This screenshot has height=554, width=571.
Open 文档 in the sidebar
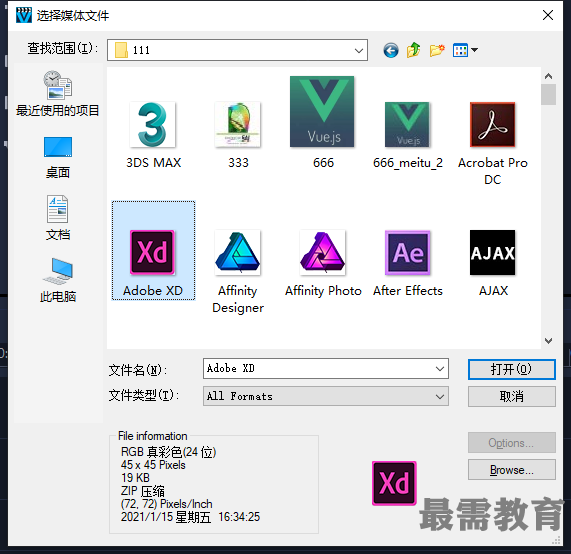pyautogui.click(x=58, y=218)
